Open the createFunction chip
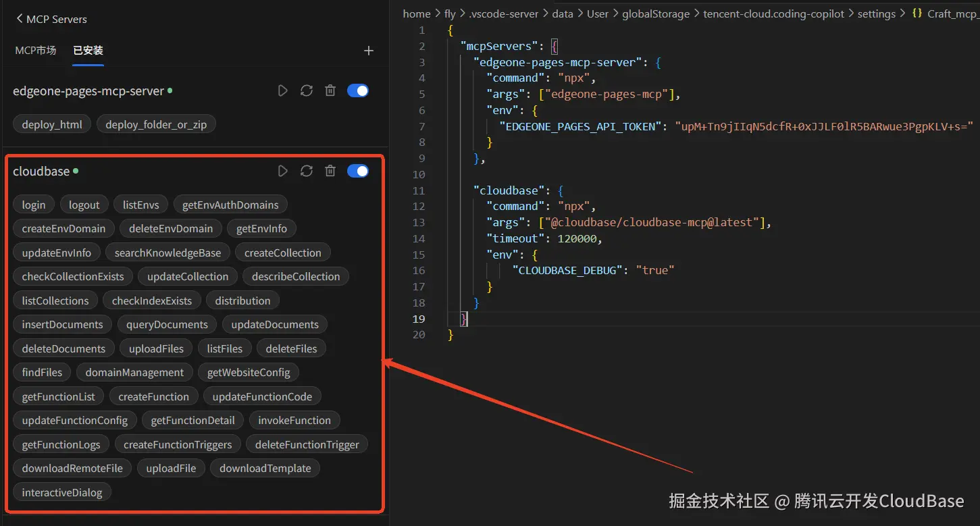This screenshot has height=526, width=980. (x=154, y=396)
